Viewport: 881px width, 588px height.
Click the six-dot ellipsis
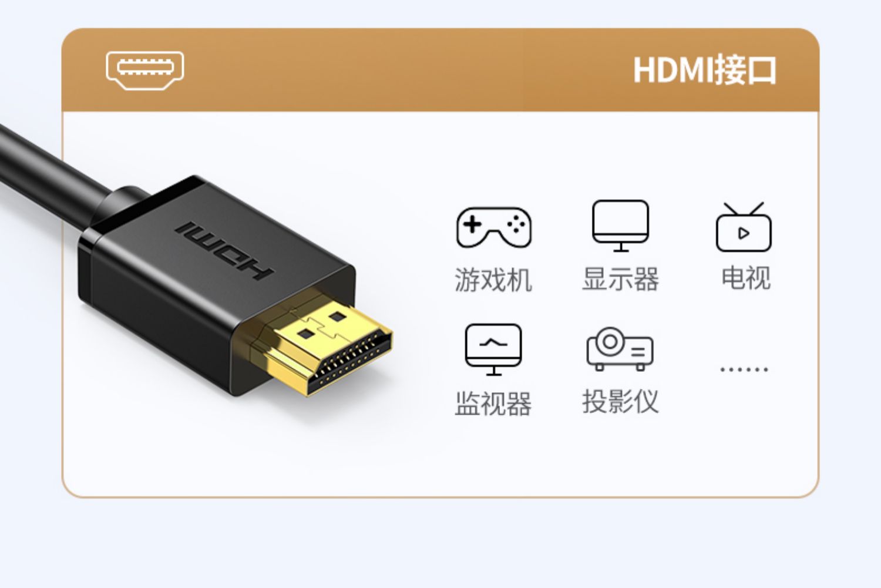744,369
